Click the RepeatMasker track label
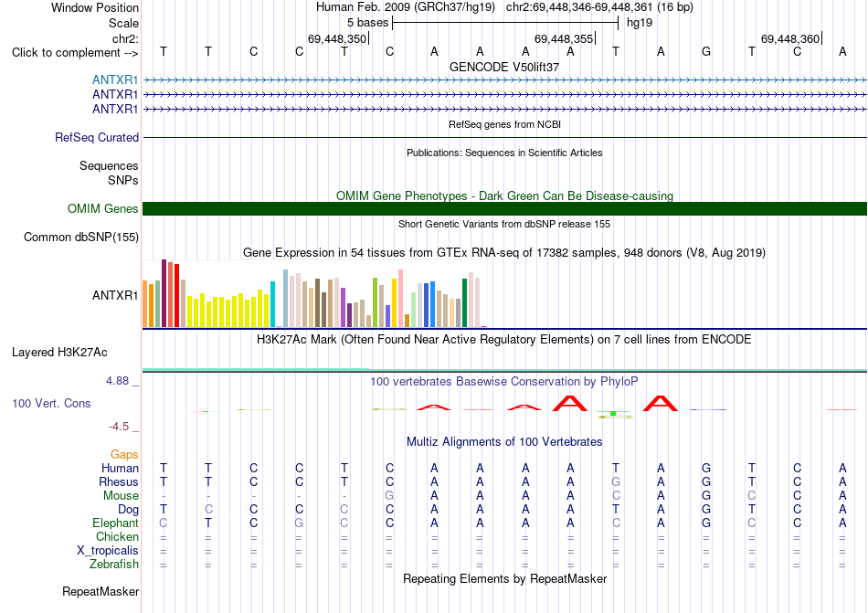This screenshot has width=868, height=613. [x=101, y=591]
